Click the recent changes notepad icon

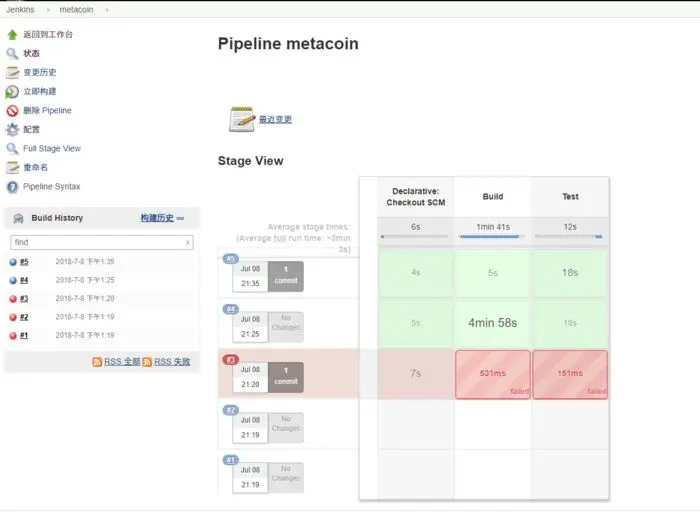pyautogui.click(x=242, y=119)
